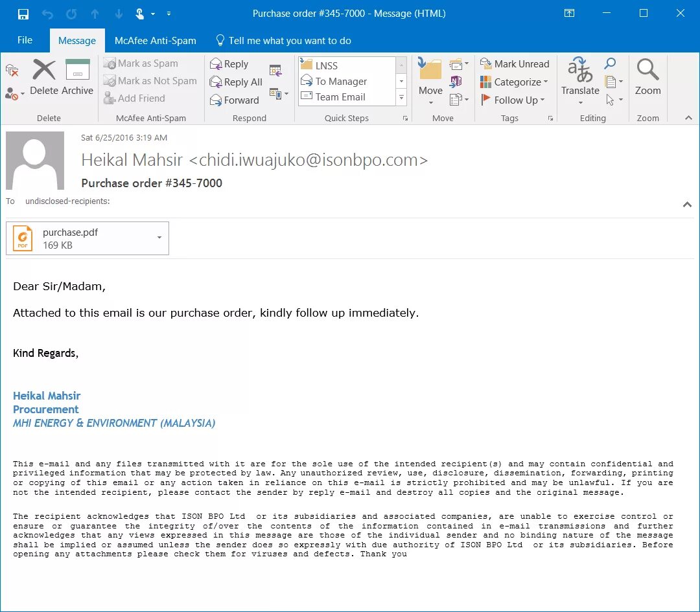Click the Reply with Meeting icon
Screen dimensions: 700x612
tap(275, 70)
